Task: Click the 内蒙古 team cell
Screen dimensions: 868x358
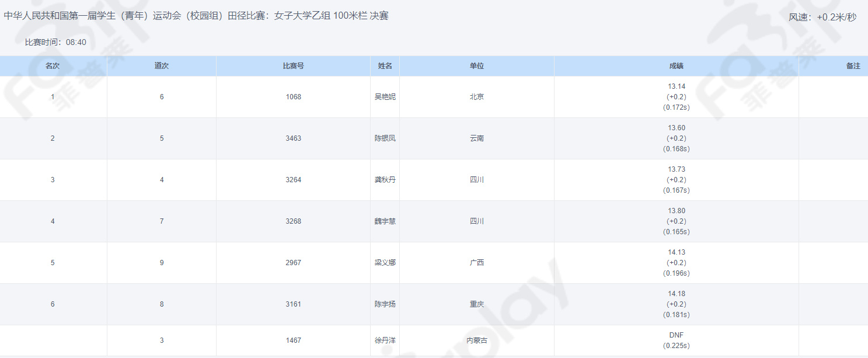Action: 476,340
